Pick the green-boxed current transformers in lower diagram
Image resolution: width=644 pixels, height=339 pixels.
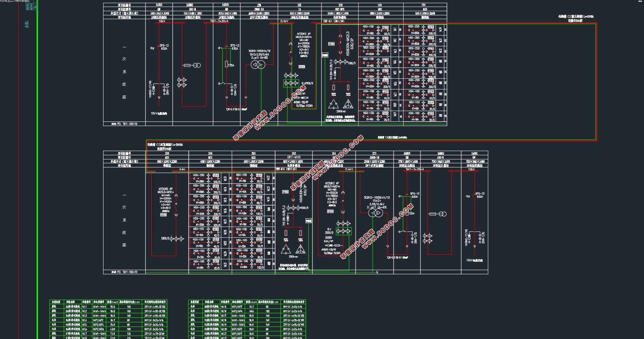point(344,231)
